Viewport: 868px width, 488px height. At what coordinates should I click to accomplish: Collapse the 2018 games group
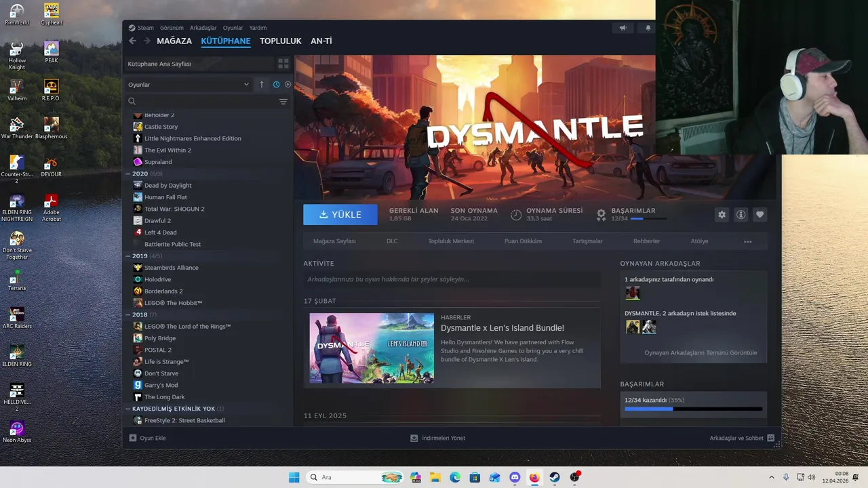[127, 314]
